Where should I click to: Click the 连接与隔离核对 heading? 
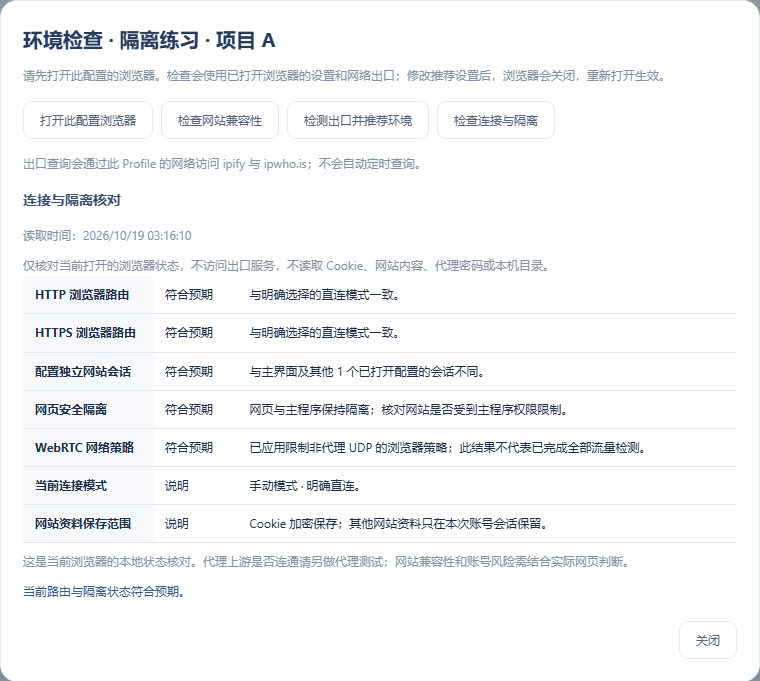[72, 200]
